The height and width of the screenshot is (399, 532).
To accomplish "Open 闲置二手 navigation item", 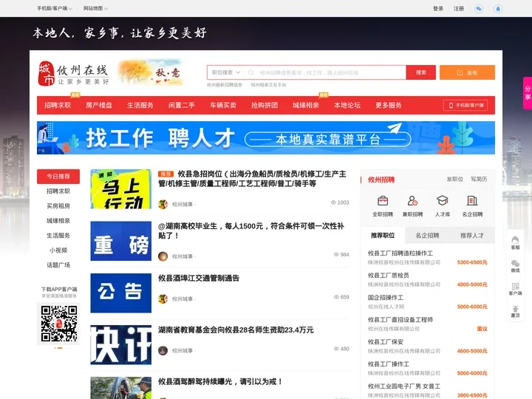I will click(x=182, y=105).
